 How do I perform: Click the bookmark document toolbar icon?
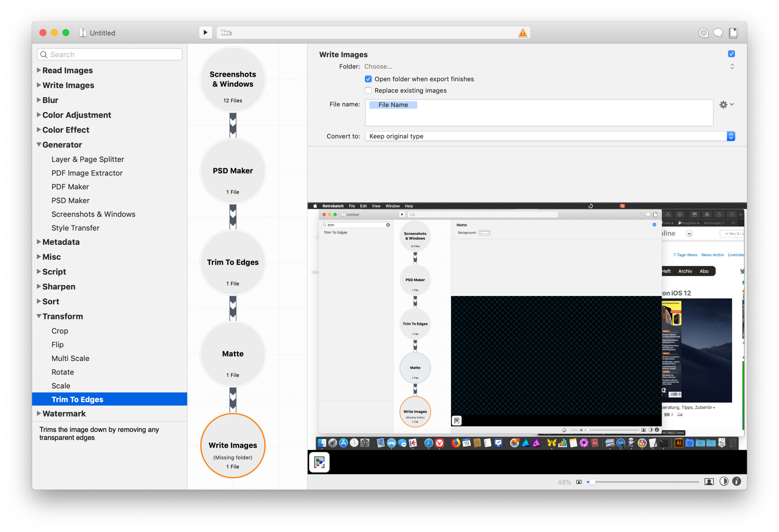pos(733,33)
